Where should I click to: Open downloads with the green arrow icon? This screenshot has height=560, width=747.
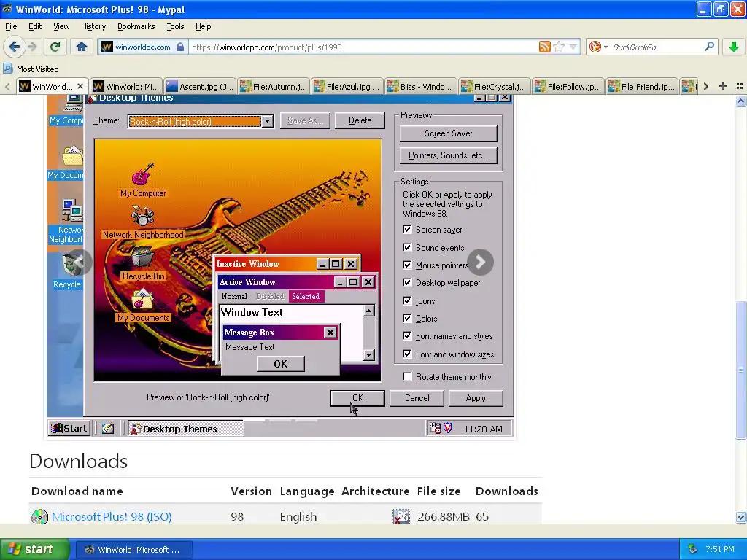pos(734,47)
